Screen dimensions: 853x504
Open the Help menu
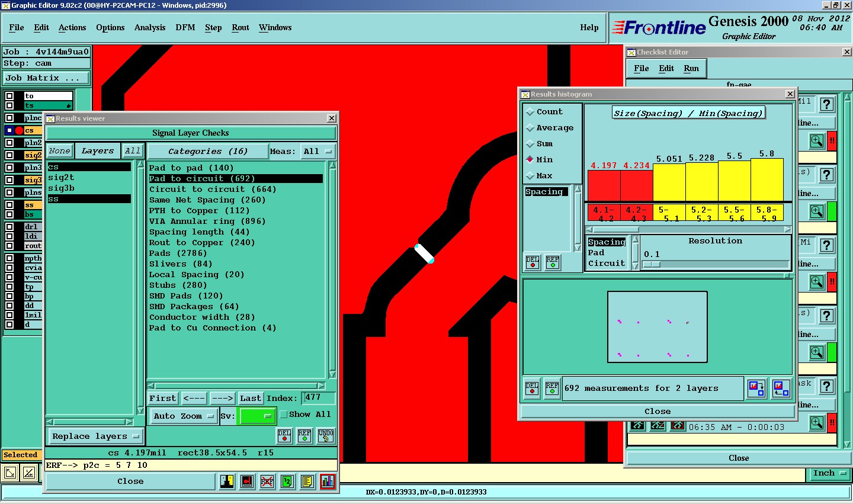coord(589,28)
